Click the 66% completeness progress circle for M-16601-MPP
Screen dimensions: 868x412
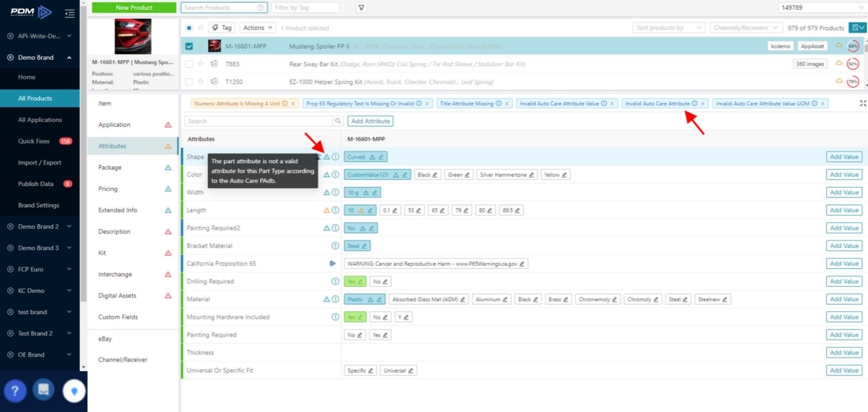pos(853,46)
